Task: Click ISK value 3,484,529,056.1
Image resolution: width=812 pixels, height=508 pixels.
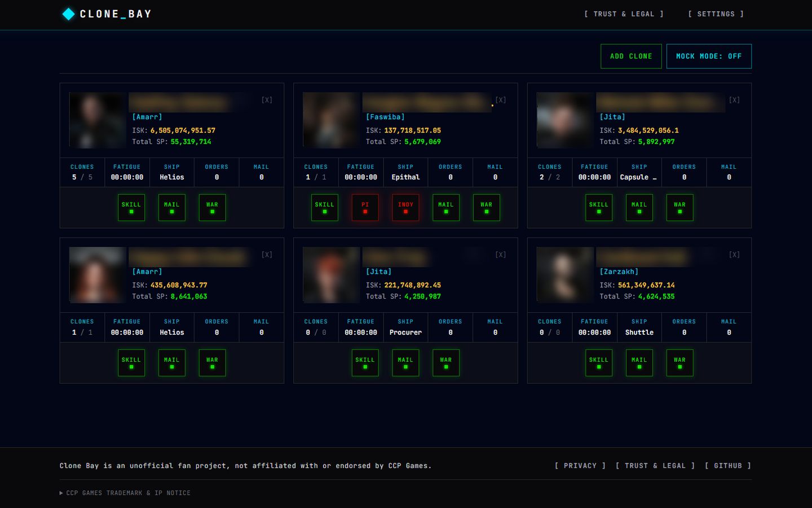Action: tap(648, 130)
